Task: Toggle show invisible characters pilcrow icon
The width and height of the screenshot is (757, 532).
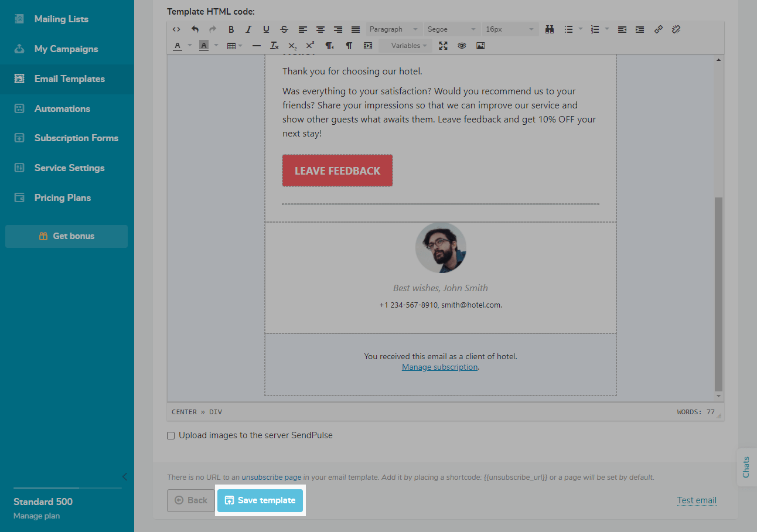Action: point(349,46)
